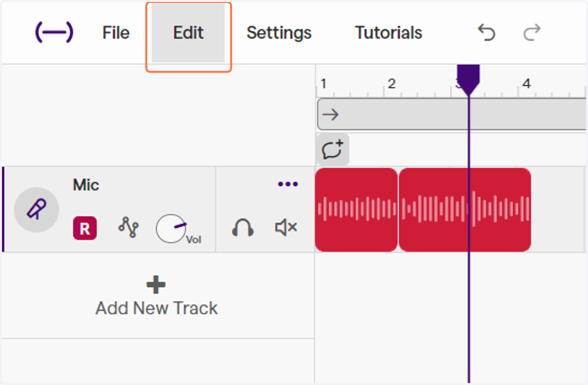Mute the Mic track speaker icon

point(286,228)
